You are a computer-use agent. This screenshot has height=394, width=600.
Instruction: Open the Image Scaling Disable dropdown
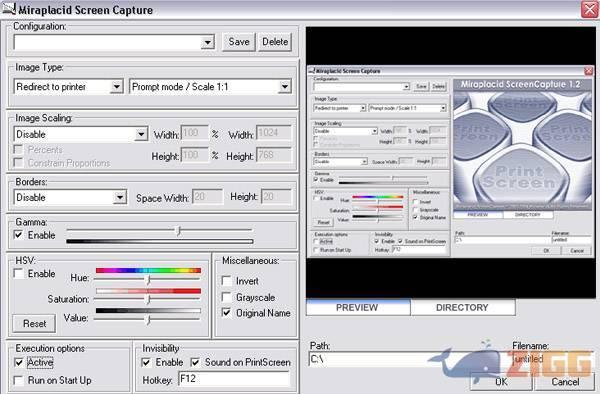coord(141,134)
